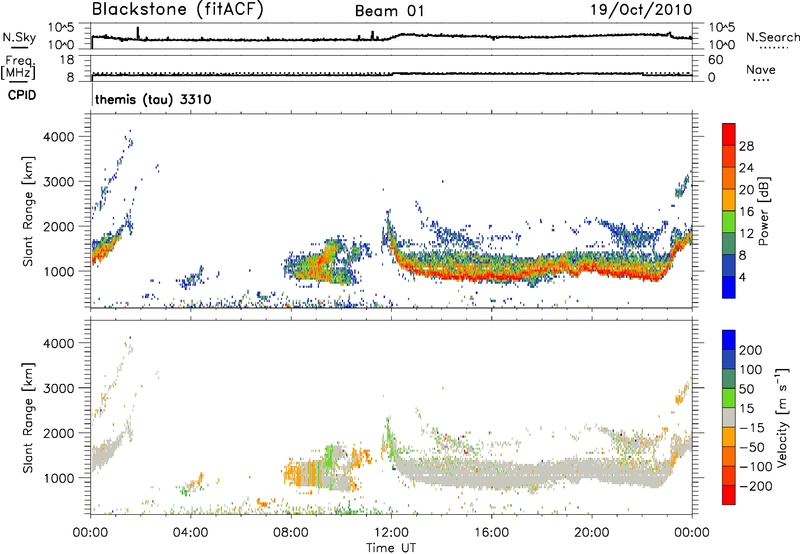Viewport: 800px width, 554px height.
Task: Click the '08:00' time tick label
Action: tap(291, 533)
